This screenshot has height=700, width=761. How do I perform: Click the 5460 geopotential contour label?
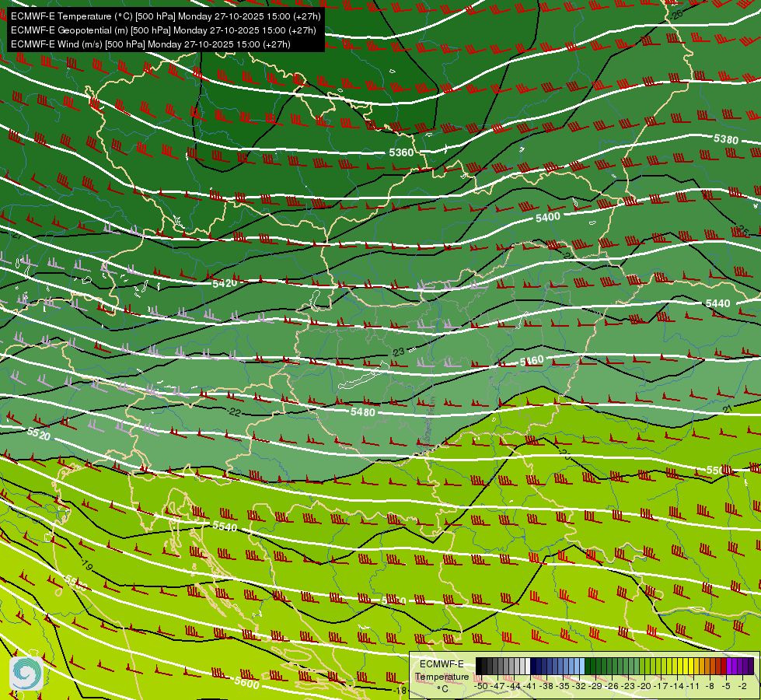tap(532, 361)
